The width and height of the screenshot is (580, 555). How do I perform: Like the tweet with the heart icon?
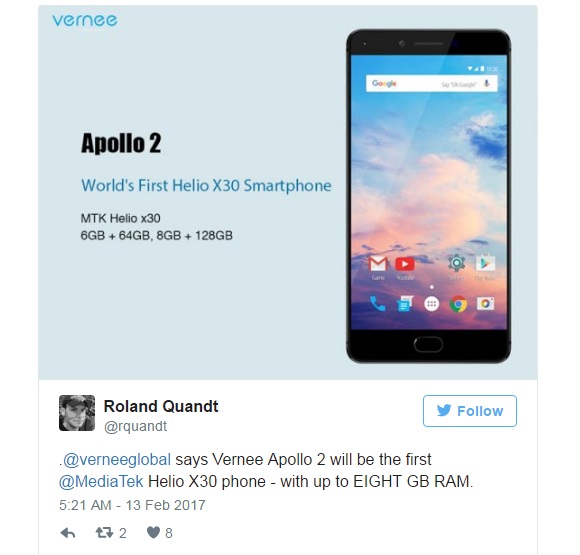[153, 532]
